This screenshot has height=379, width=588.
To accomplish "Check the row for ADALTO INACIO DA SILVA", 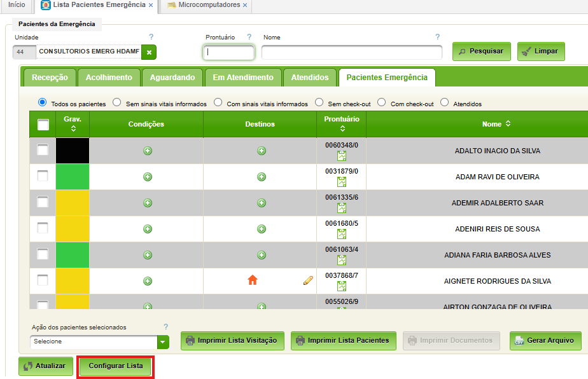I will tap(43, 149).
